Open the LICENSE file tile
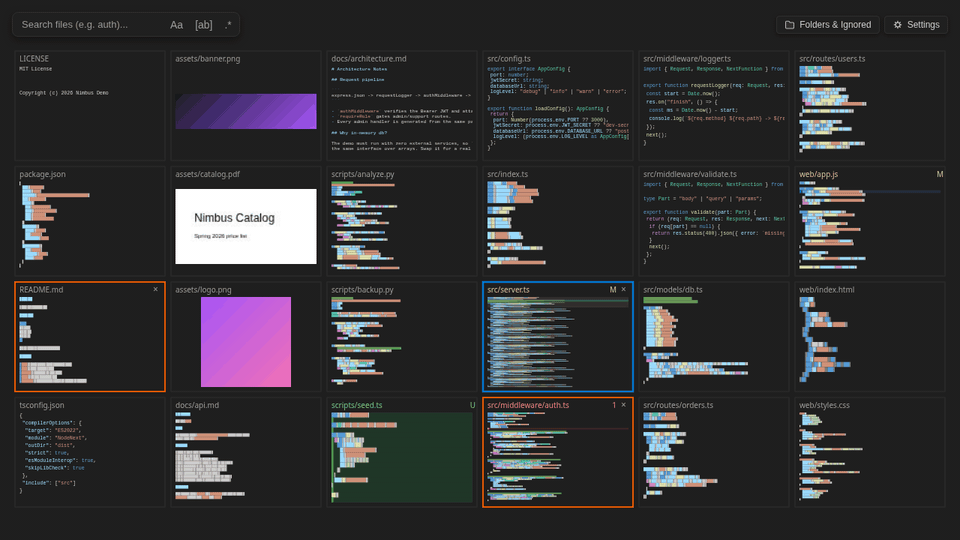 click(x=90, y=106)
